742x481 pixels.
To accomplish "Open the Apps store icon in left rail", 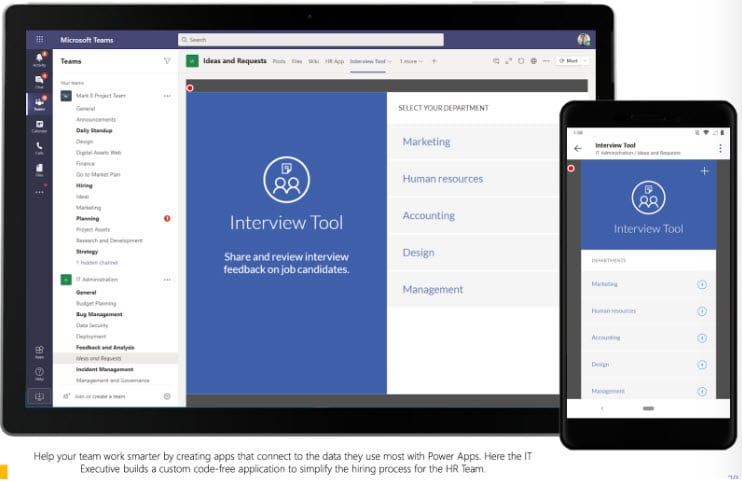I will (39, 352).
